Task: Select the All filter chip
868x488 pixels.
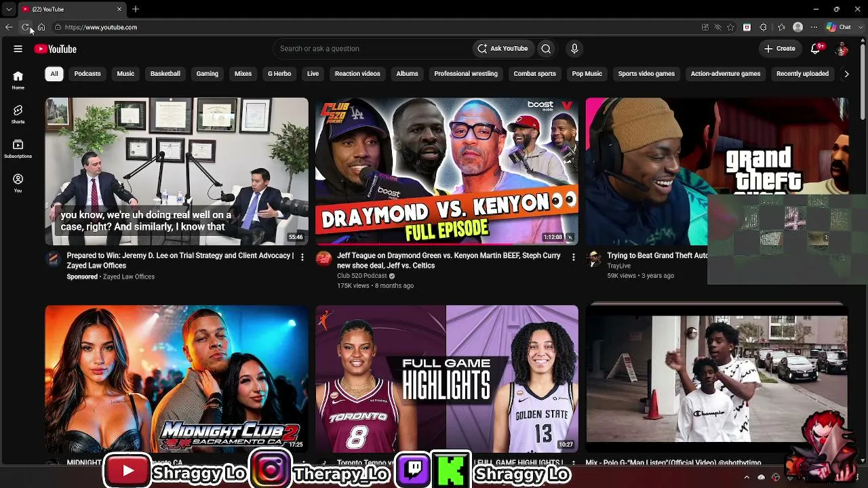Action: click(x=54, y=74)
